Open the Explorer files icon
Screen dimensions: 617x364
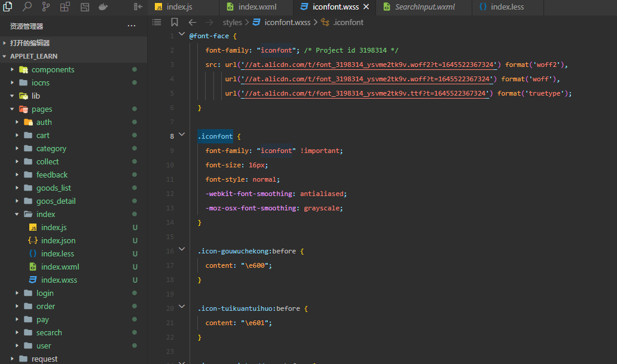coord(8,7)
